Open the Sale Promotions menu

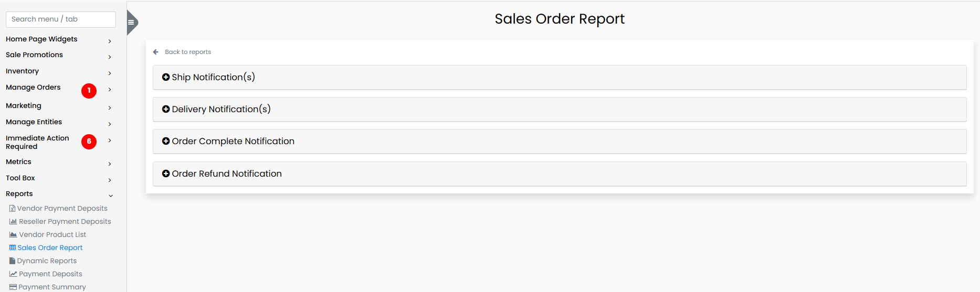[35, 55]
